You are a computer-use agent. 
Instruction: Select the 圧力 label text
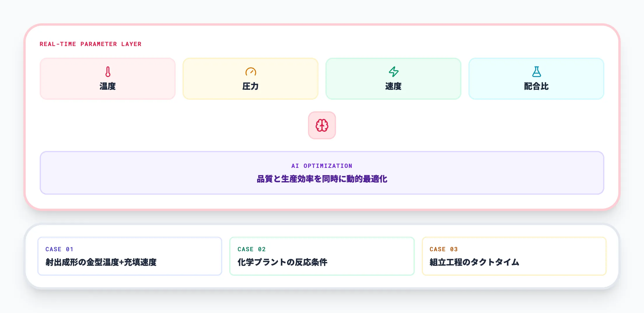251,86
